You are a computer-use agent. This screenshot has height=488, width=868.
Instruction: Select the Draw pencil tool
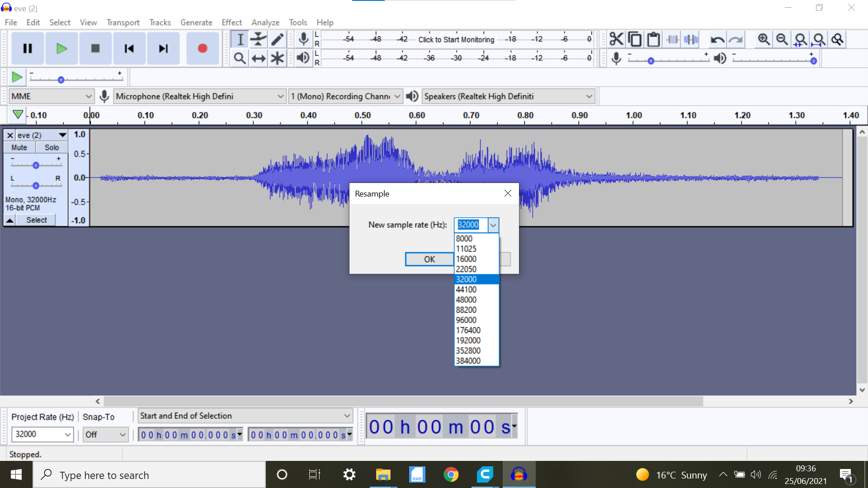tap(277, 39)
